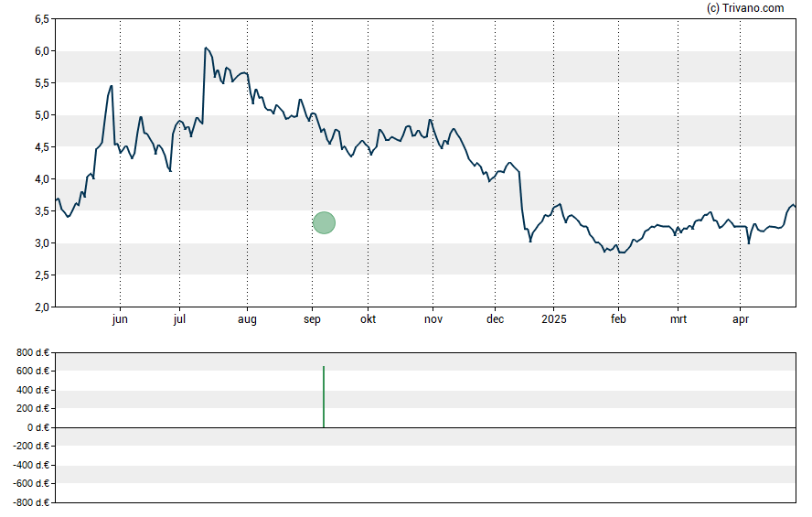Viewport: 812px width, 517px height.
Task: Click the '4,5' price axis label
Action: (x=42, y=147)
